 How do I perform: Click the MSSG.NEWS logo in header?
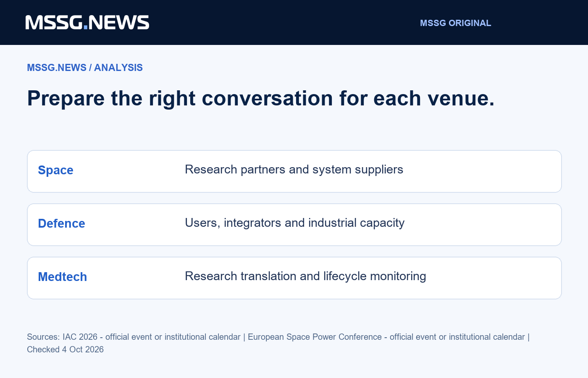pos(87,23)
